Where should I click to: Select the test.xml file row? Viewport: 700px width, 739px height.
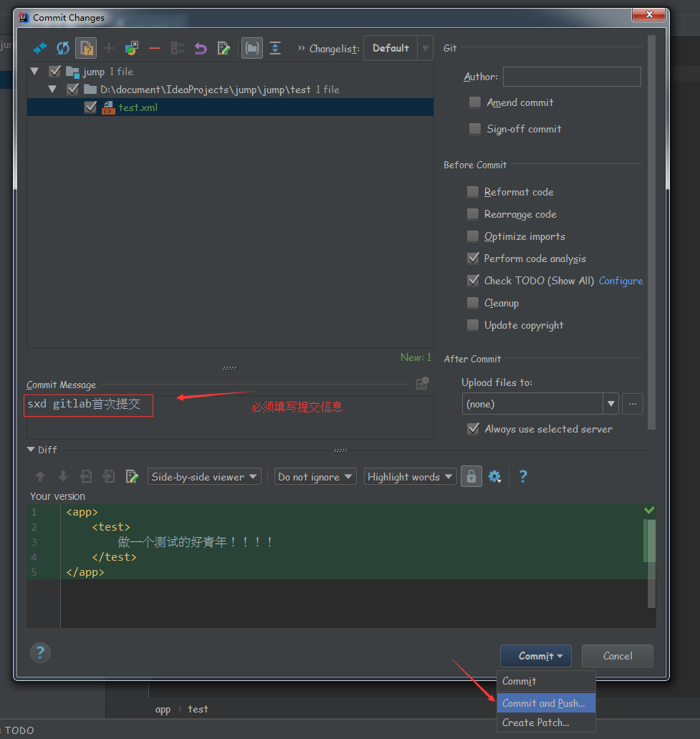coord(230,107)
